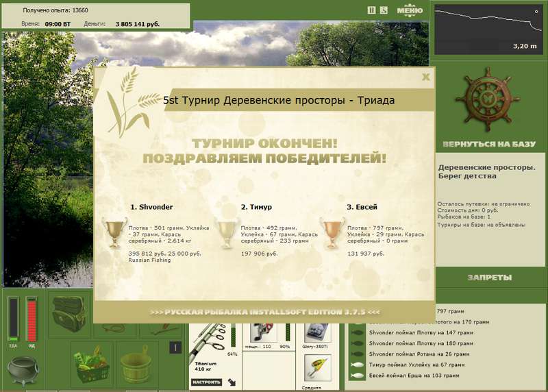The width and height of the screenshot is (548, 392).
Task: Click the cooking cauldron icon
Action: [23, 370]
